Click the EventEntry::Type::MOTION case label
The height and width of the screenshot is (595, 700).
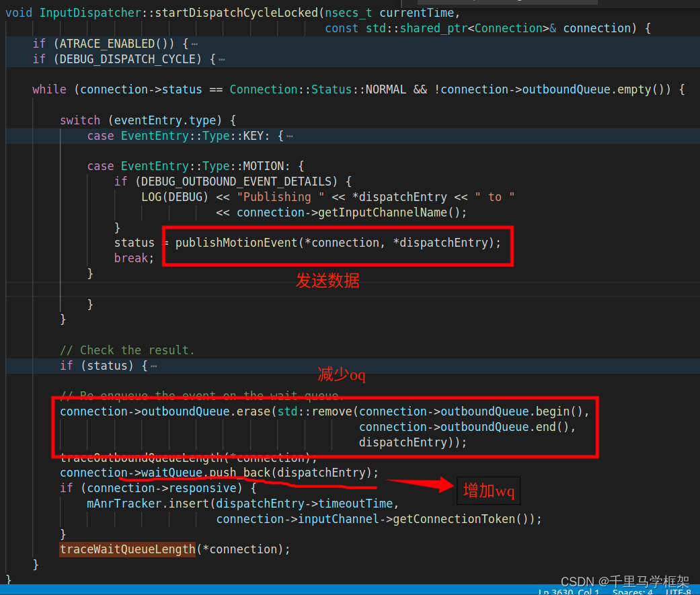[188, 167]
